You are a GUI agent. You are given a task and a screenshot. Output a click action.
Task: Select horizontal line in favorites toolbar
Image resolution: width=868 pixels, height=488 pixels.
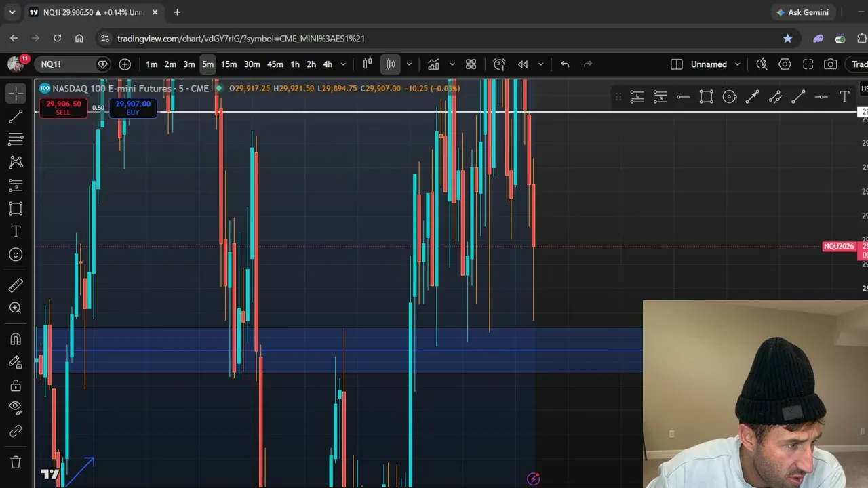[821, 97]
